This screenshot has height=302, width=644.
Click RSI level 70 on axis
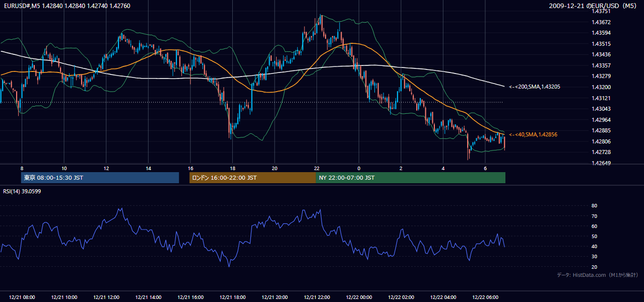coord(595,216)
